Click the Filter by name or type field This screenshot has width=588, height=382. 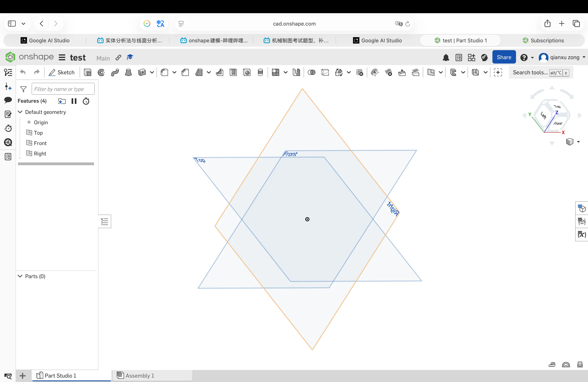[63, 89]
